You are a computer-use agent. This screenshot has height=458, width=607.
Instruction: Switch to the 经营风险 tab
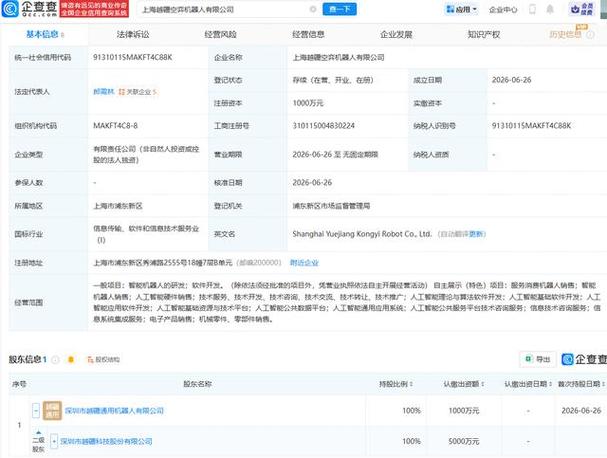coord(220,34)
